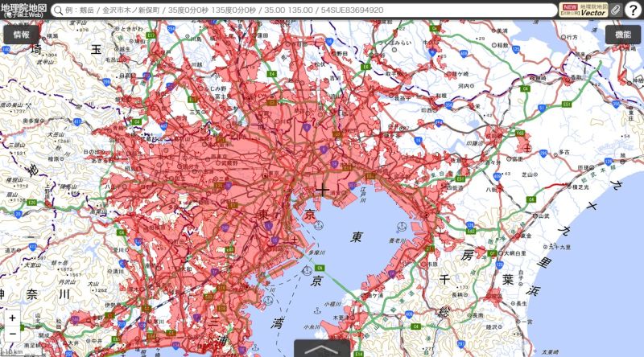Screen dimensions: 644x357
Task: Click the 印旛沼 lake label
Action: (x=475, y=144)
